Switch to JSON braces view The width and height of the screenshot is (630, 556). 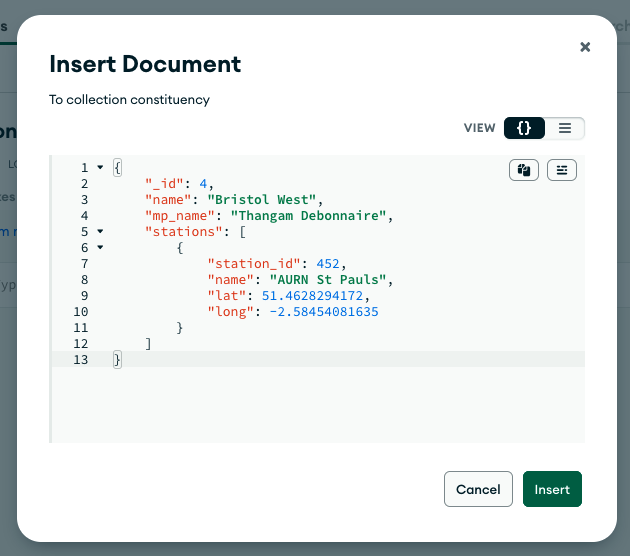click(x=525, y=128)
